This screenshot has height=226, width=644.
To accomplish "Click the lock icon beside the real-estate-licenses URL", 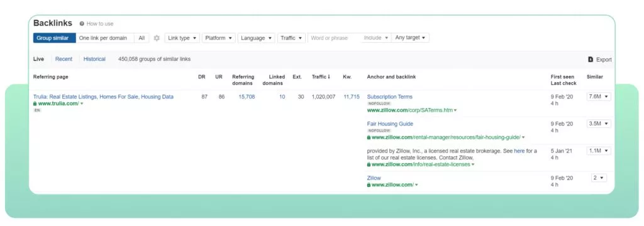I will tap(369, 164).
